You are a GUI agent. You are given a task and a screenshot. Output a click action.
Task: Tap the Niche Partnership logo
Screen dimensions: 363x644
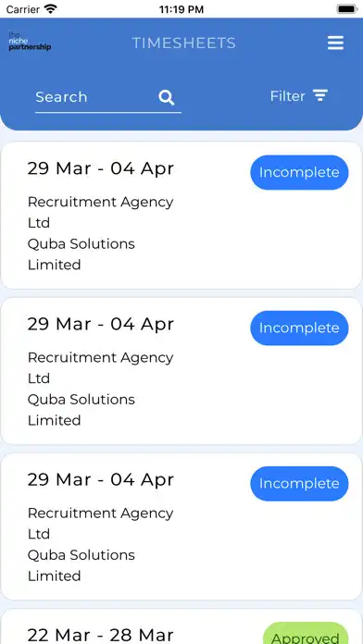pos(30,42)
